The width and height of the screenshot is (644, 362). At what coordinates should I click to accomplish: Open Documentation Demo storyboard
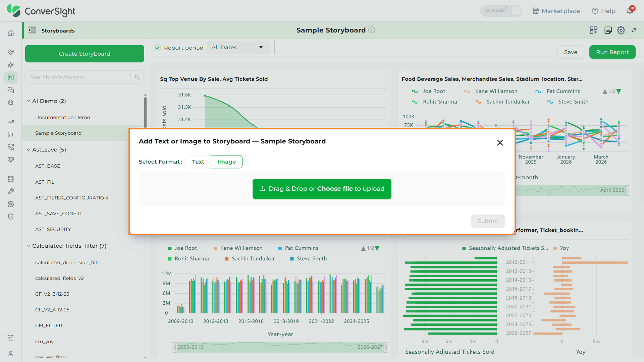click(x=62, y=117)
